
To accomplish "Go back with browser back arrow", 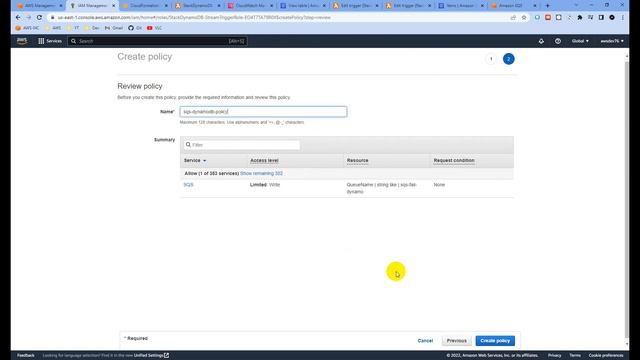I will pos(18,18).
